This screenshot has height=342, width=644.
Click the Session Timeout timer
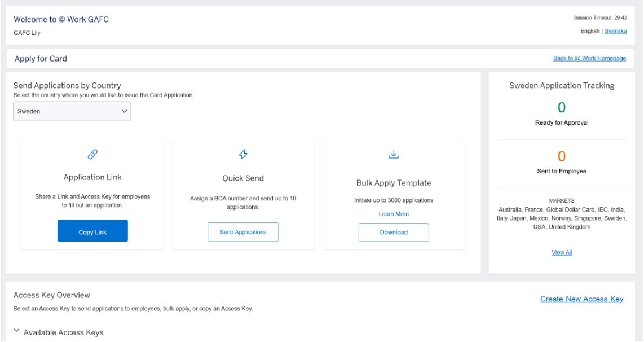(x=600, y=18)
